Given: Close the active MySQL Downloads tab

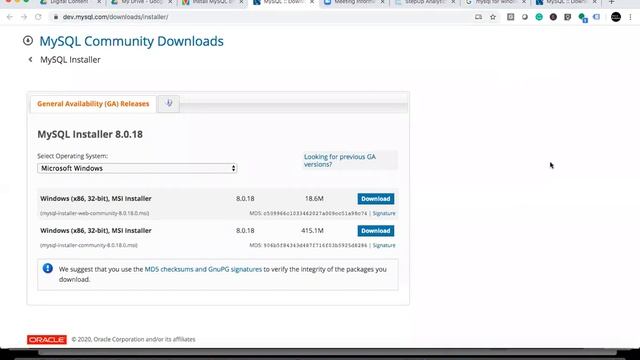Looking at the screenshot, I should (x=312, y=2).
